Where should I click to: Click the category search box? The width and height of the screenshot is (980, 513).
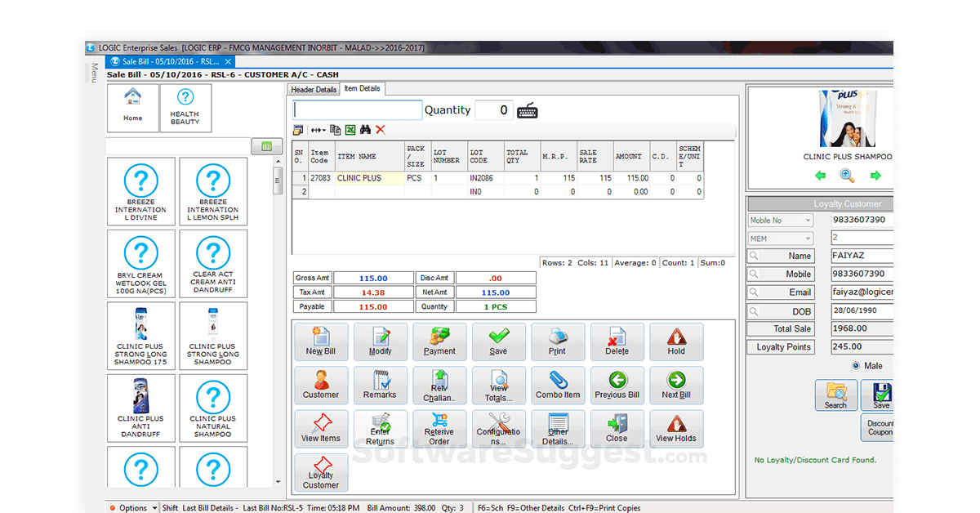click(179, 146)
